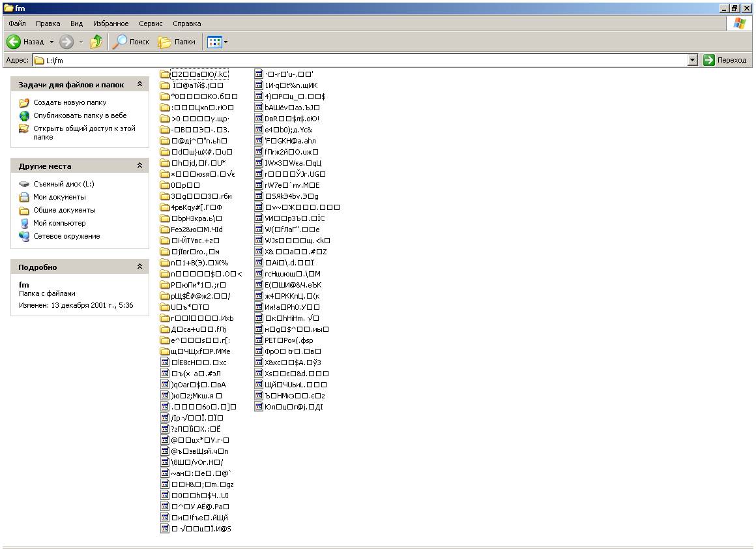756x549 pixels.
Task: Toggle the Папки folders pane
Action: coord(177,42)
